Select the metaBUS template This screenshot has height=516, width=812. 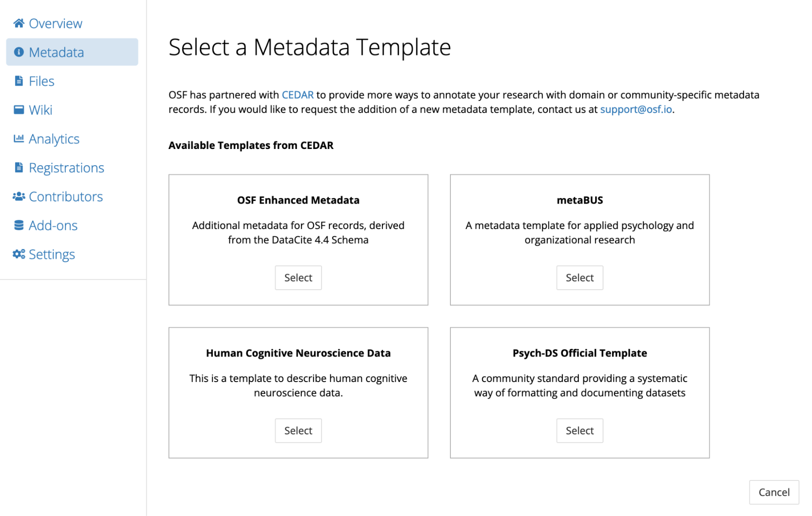click(580, 278)
